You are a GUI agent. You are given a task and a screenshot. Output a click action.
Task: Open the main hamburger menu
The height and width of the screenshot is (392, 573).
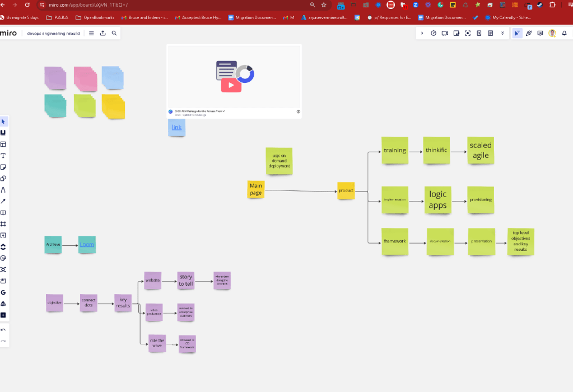(x=91, y=33)
